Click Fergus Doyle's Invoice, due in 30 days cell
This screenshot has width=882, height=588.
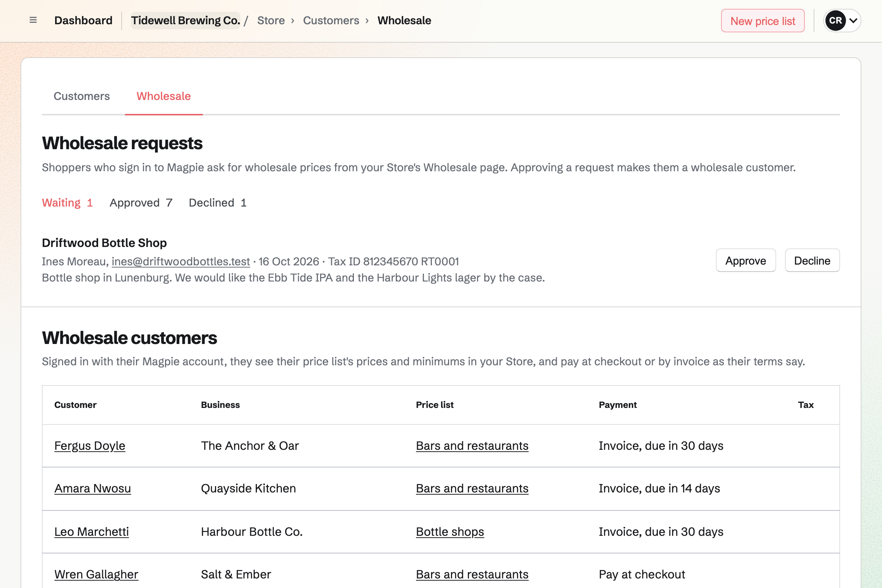click(x=661, y=446)
